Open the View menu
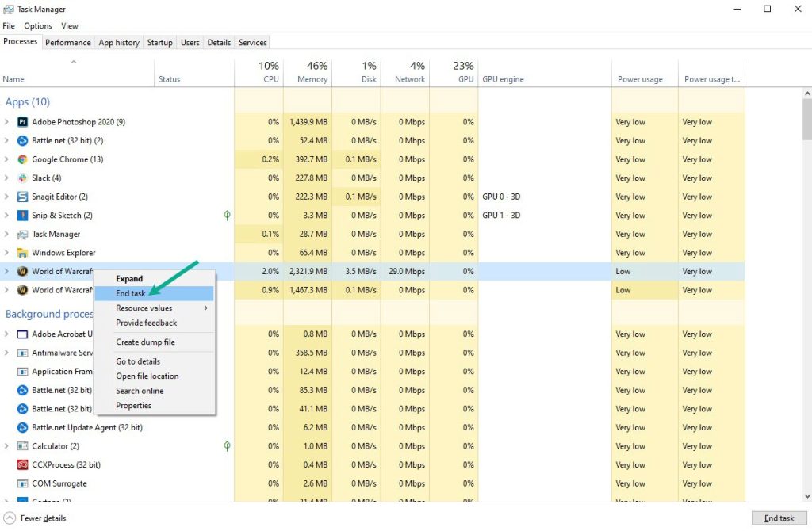The image size is (812, 531). click(x=70, y=26)
